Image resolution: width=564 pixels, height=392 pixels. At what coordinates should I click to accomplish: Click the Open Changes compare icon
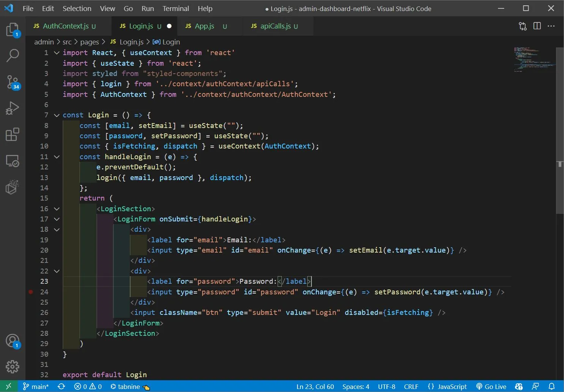tap(523, 26)
